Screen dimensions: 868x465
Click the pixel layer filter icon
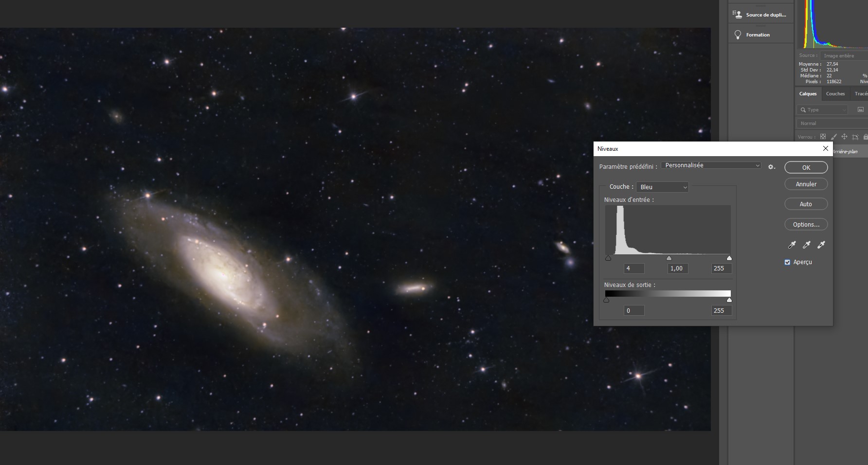[x=860, y=110]
